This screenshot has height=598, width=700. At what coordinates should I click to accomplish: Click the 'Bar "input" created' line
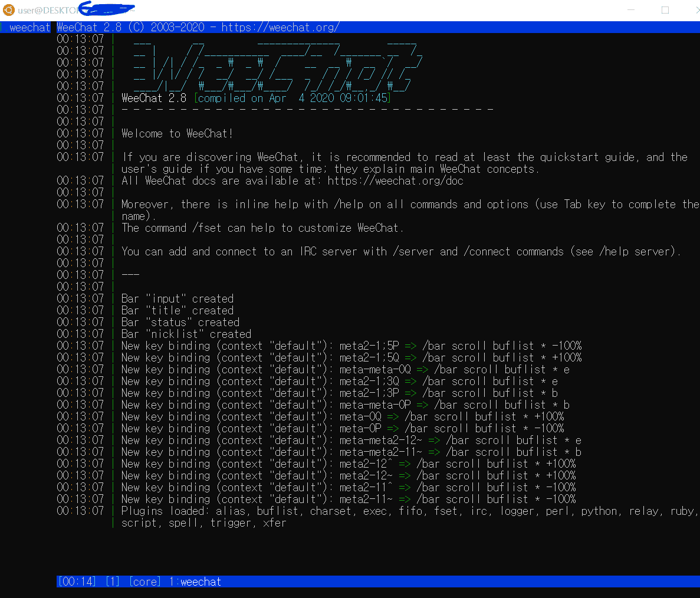click(178, 299)
